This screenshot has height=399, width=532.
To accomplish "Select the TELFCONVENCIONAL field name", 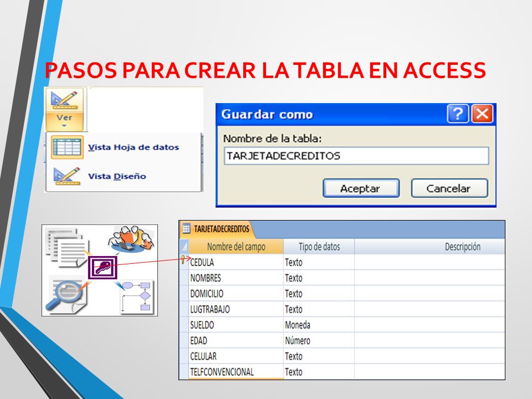I will (222, 372).
